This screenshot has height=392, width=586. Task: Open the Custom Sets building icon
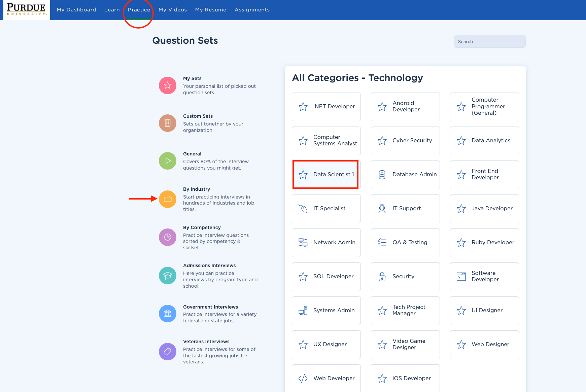point(168,123)
